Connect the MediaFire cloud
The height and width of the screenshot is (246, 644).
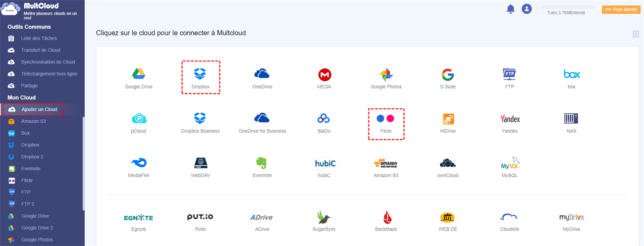tap(139, 163)
